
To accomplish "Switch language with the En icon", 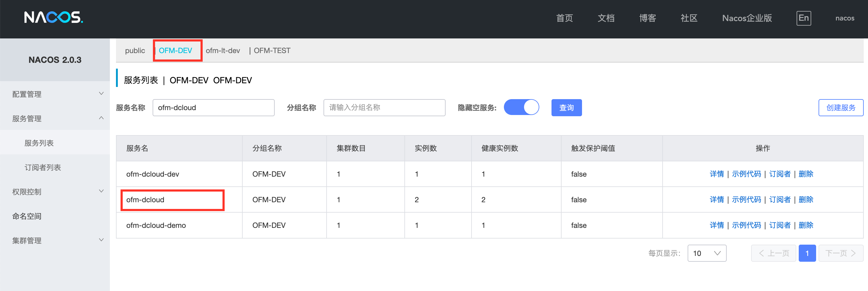I will 804,18.
